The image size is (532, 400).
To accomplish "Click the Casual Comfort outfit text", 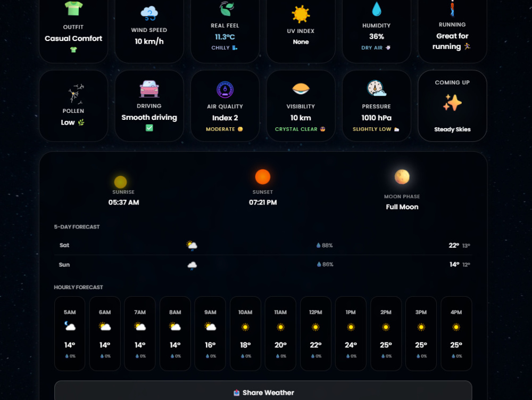I will point(73,38).
